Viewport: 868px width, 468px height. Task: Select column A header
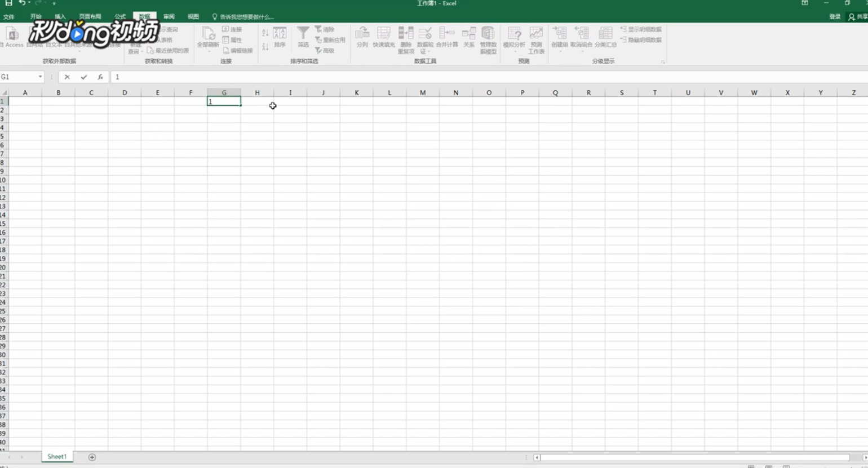click(x=25, y=93)
